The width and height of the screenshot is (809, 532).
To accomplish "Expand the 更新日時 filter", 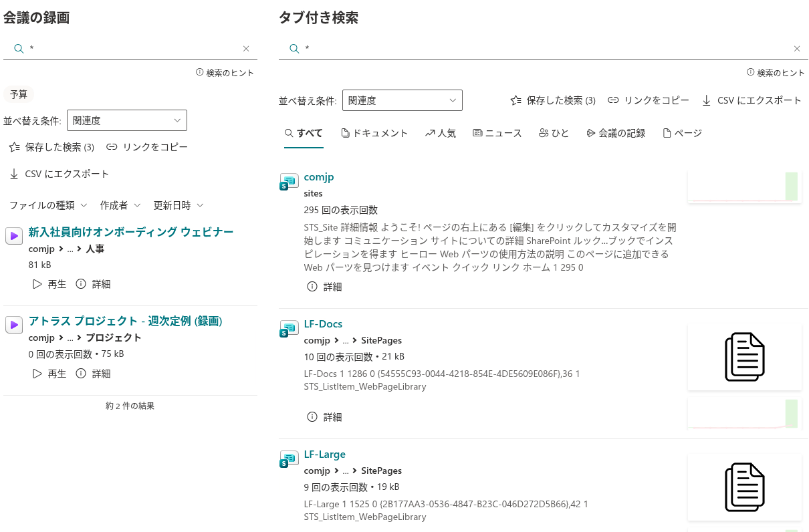I will [x=179, y=205].
